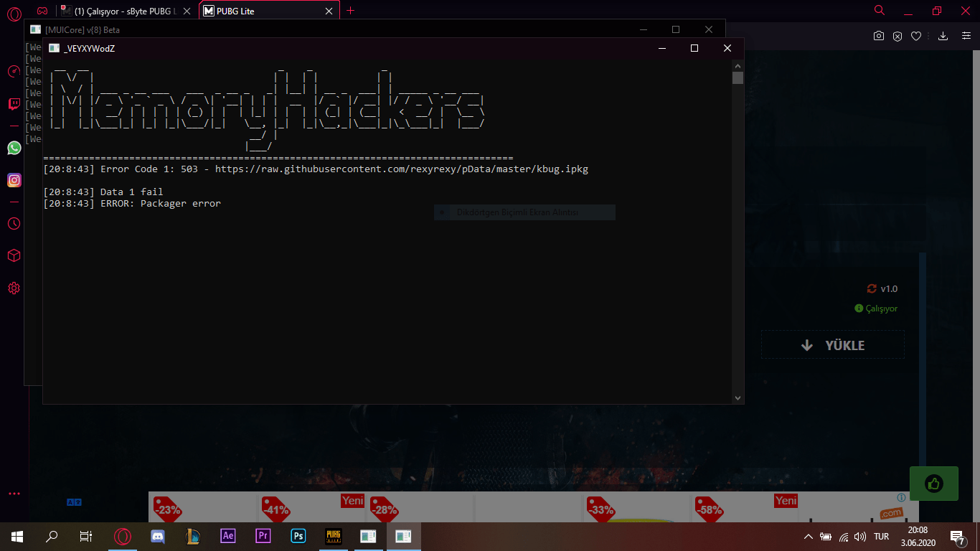Open Task View on taskbar

pyautogui.click(x=86, y=536)
